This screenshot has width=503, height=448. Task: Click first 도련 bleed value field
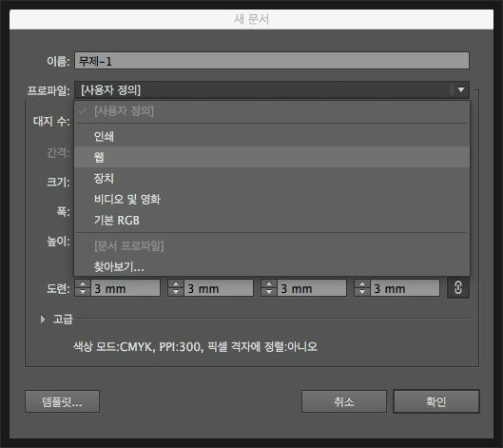pos(126,288)
